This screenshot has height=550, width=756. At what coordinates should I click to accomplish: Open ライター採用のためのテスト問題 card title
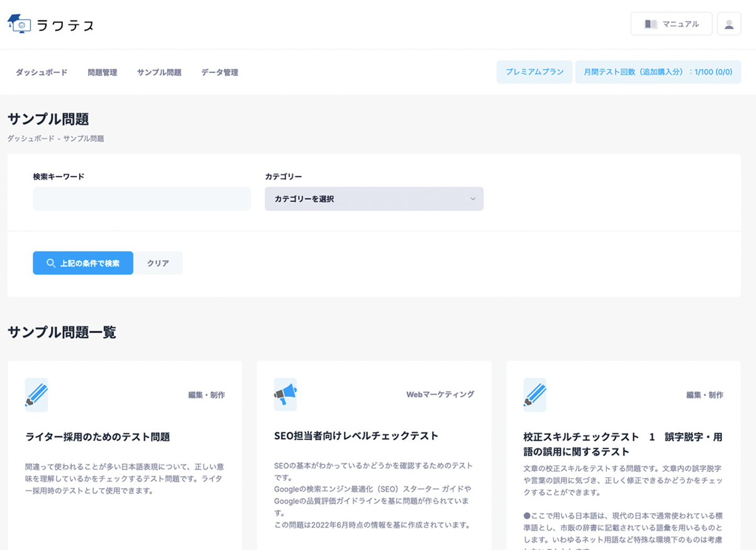click(x=98, y=437)
